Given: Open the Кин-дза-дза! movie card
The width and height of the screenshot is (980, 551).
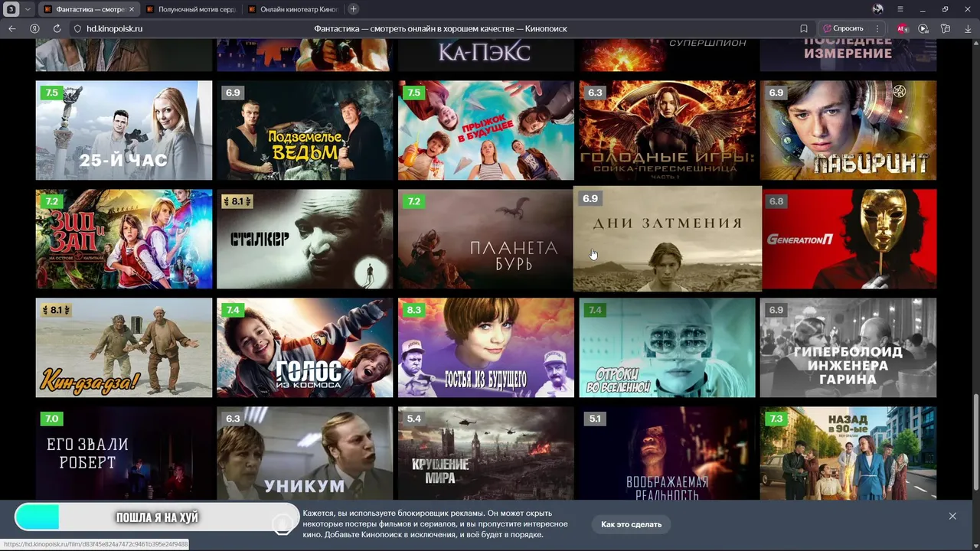Looking at the screenshot, I should click(x=124, y=347).
